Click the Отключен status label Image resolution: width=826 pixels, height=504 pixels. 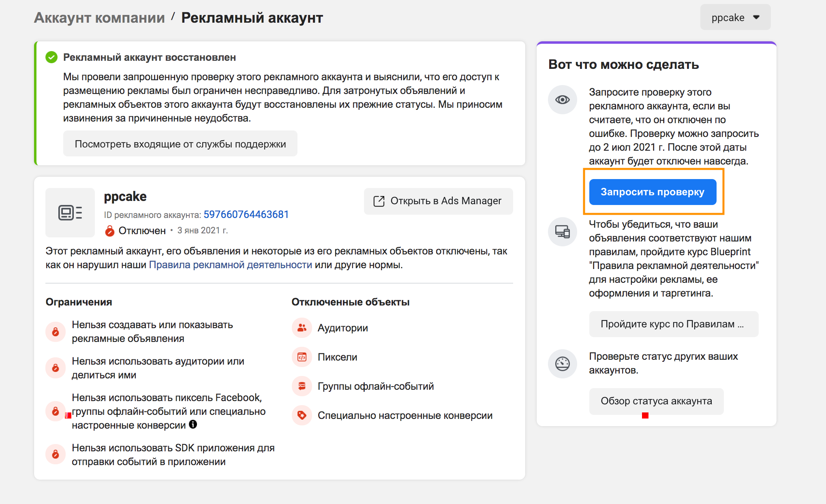142,231
